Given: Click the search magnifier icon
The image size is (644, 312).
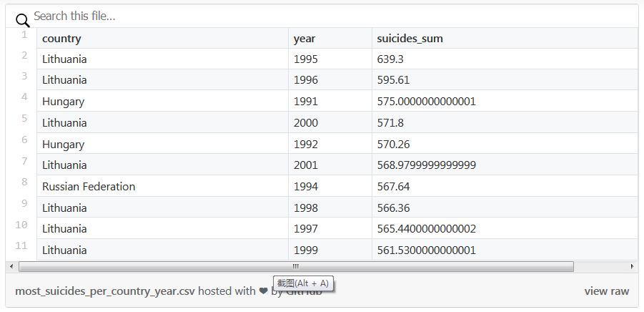Looking at the screenshot, I should (x=22, y=20).
